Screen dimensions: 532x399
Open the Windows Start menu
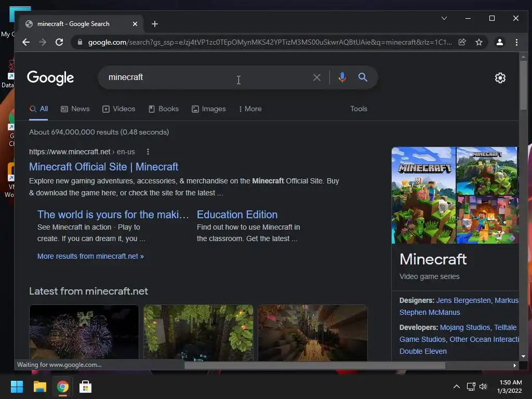[x=17, y=387]
